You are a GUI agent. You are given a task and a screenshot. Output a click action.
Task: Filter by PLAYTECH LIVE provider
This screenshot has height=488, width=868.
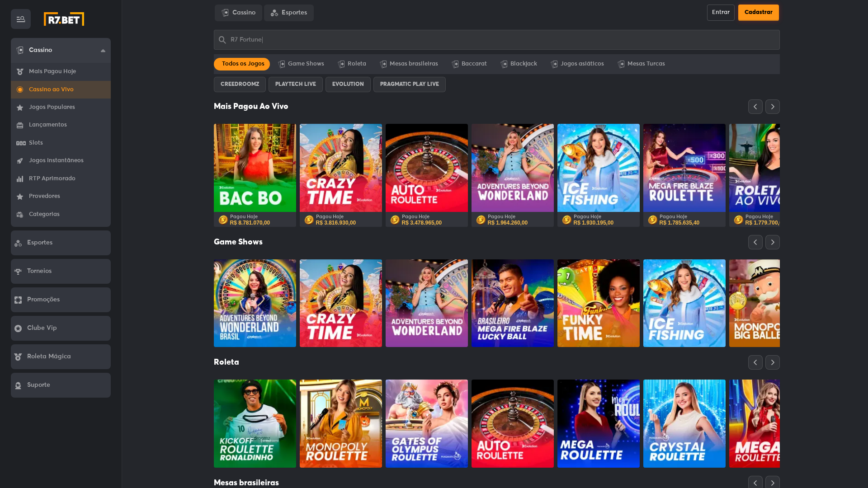296,84
